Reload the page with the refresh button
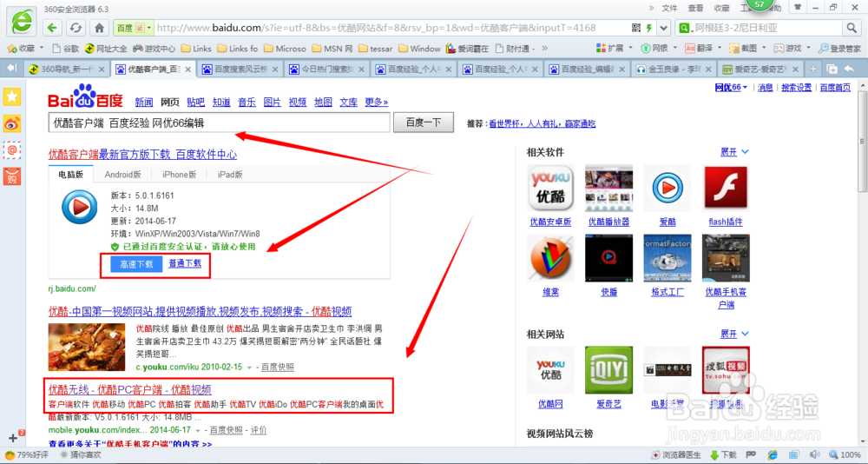868x464 pixels. point(76,28)
